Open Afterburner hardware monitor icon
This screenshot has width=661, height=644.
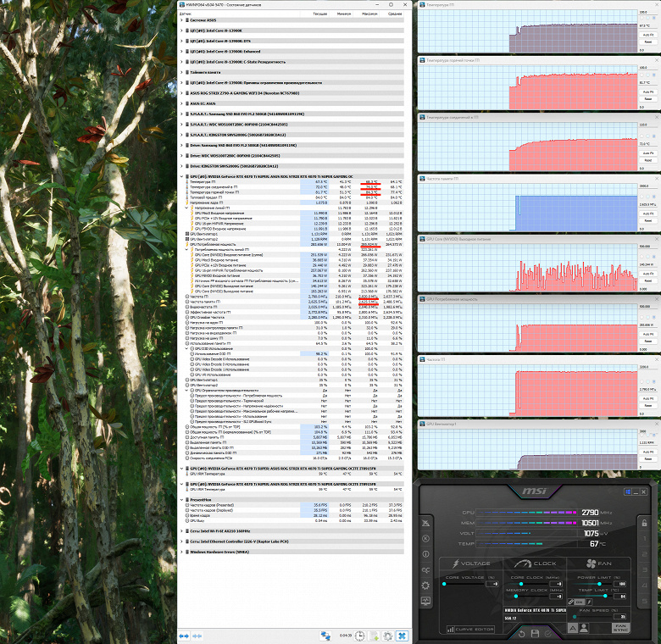point(425,601)
